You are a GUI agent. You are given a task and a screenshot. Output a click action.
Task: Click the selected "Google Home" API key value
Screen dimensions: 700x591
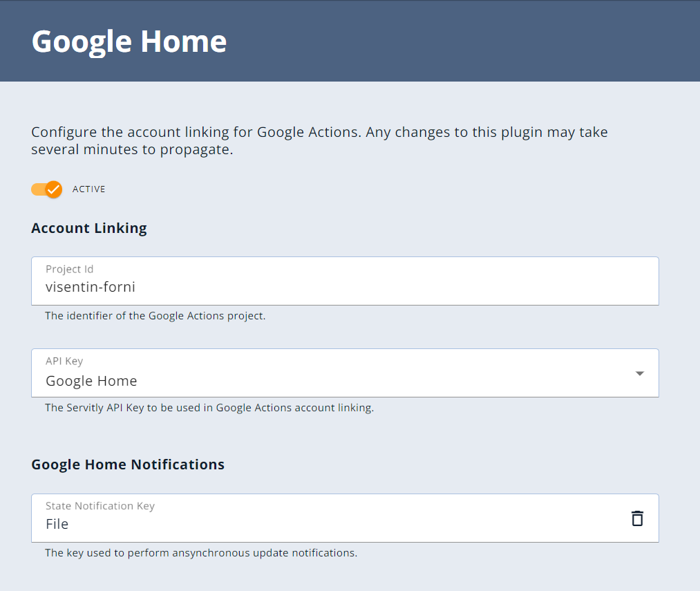(91, 381)
